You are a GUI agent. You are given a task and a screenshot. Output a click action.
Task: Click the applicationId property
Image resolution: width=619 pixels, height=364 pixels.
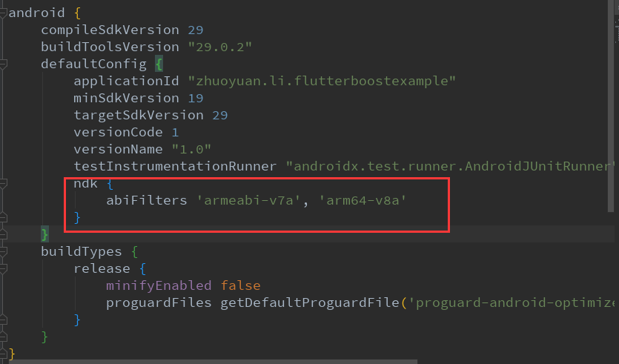coord(126,81)
